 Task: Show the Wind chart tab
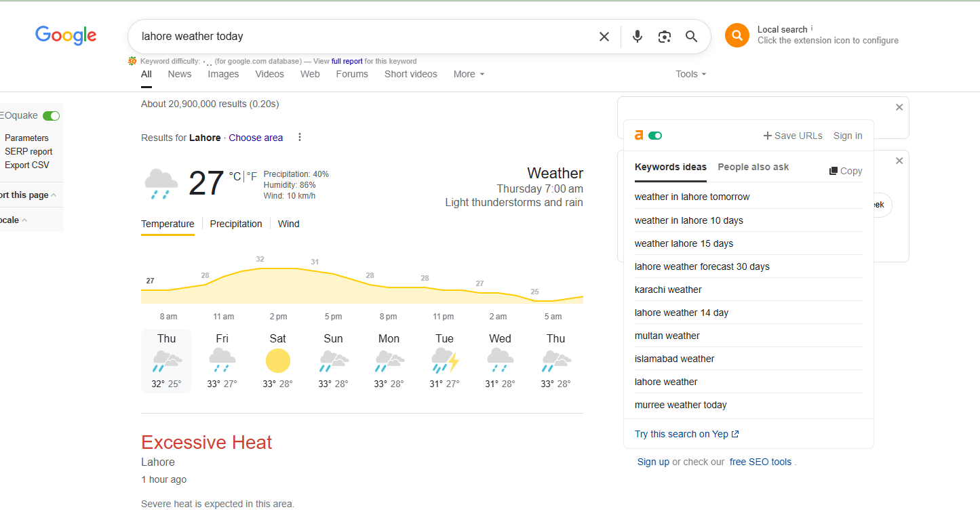[x=288, y=224]
